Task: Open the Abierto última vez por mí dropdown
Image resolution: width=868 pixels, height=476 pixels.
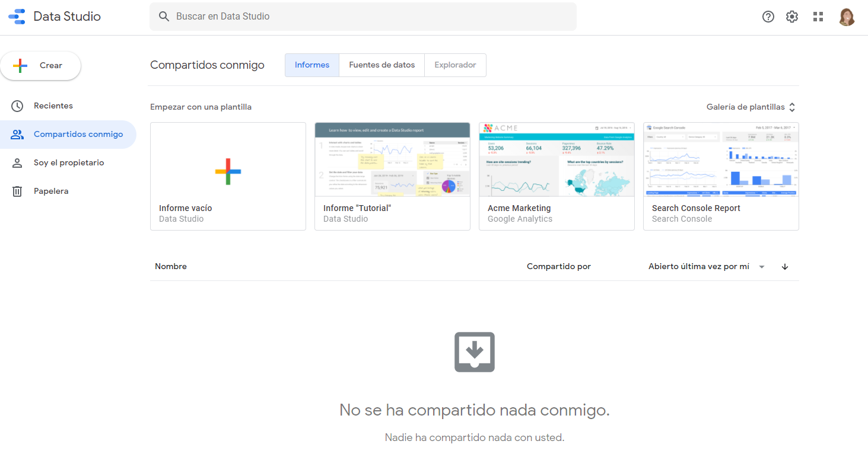Action: coord(707,267)
